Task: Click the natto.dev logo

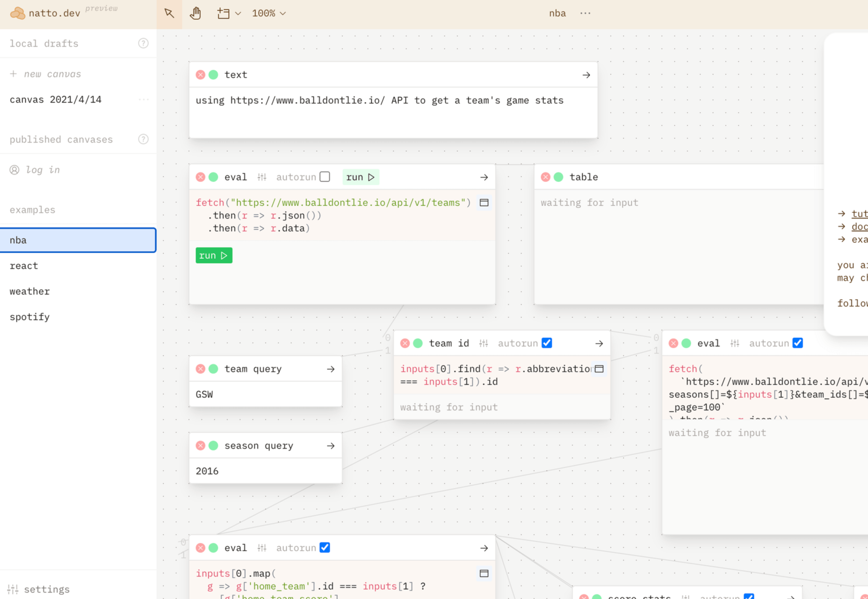Action: pos(45,13)
